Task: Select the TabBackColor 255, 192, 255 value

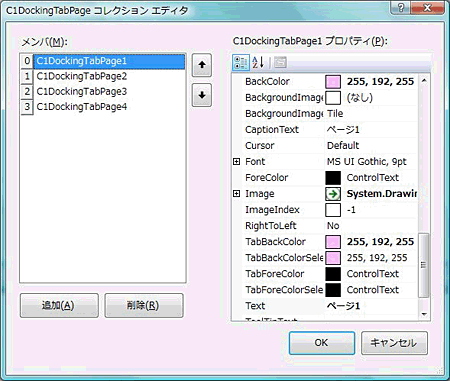Action: (x=380, y=242)
